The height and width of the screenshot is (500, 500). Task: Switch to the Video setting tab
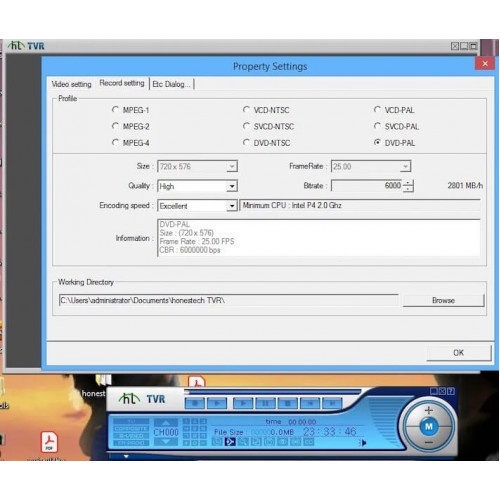click(71, 84)
